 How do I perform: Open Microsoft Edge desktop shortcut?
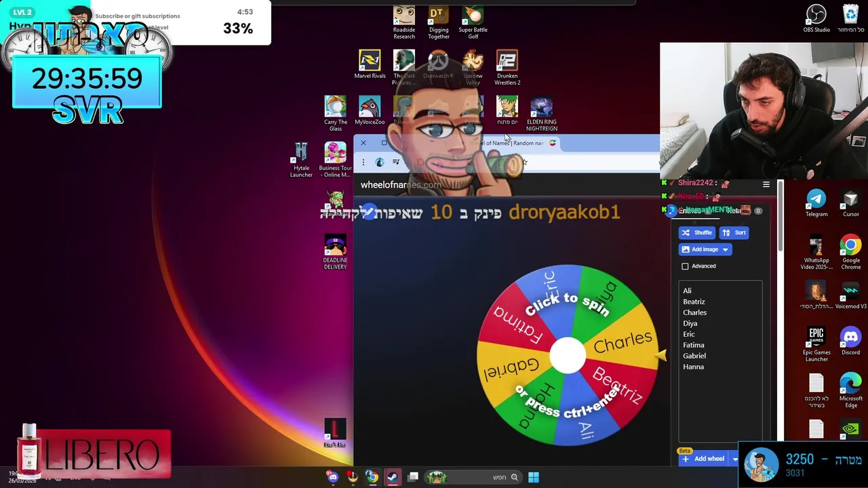pos(850,390)
